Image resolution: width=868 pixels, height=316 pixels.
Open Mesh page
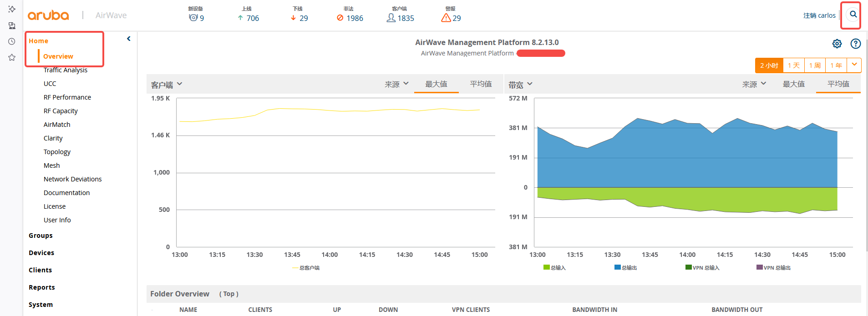coord(52,166)
